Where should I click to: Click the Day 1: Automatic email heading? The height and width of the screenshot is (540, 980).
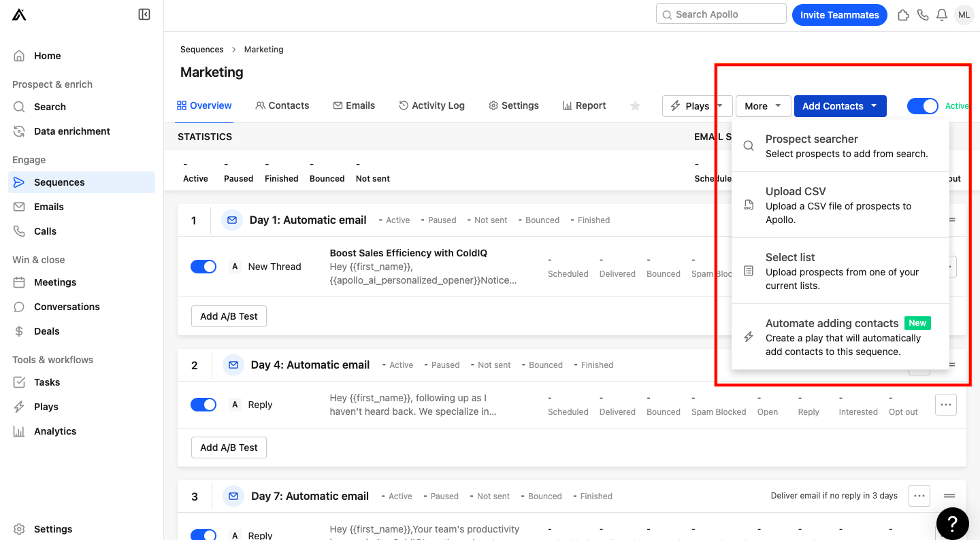308,220
